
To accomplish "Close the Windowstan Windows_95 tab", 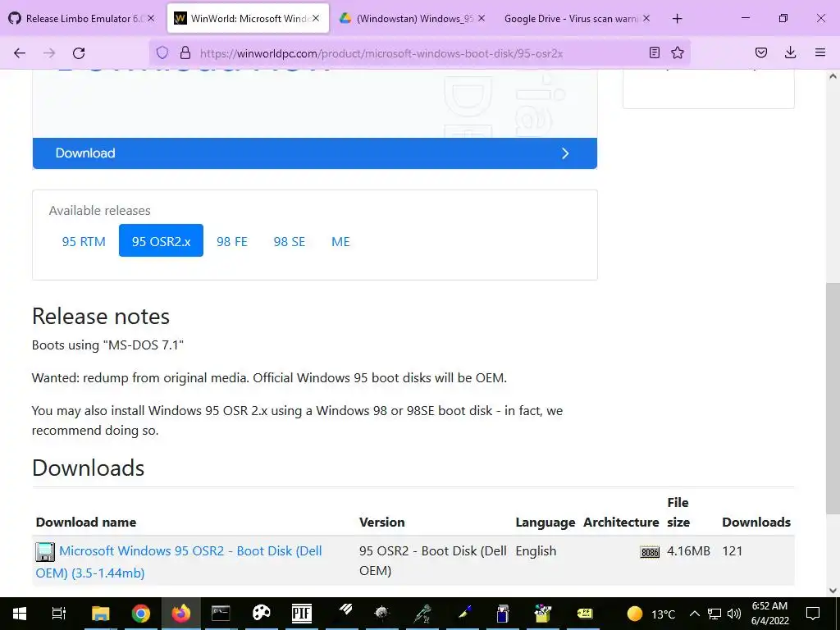I will 481,18.
